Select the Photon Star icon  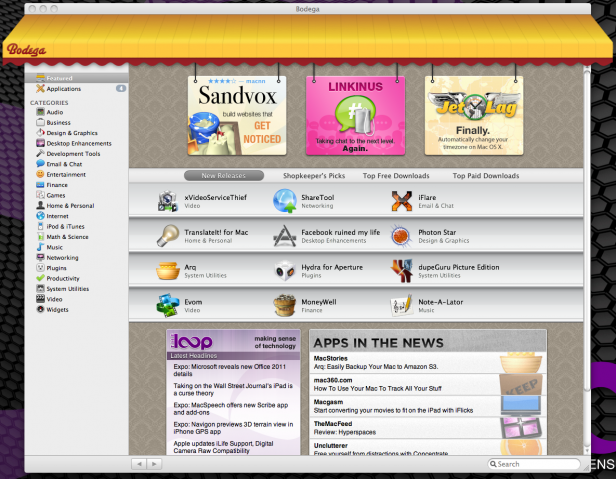point(401,236)
